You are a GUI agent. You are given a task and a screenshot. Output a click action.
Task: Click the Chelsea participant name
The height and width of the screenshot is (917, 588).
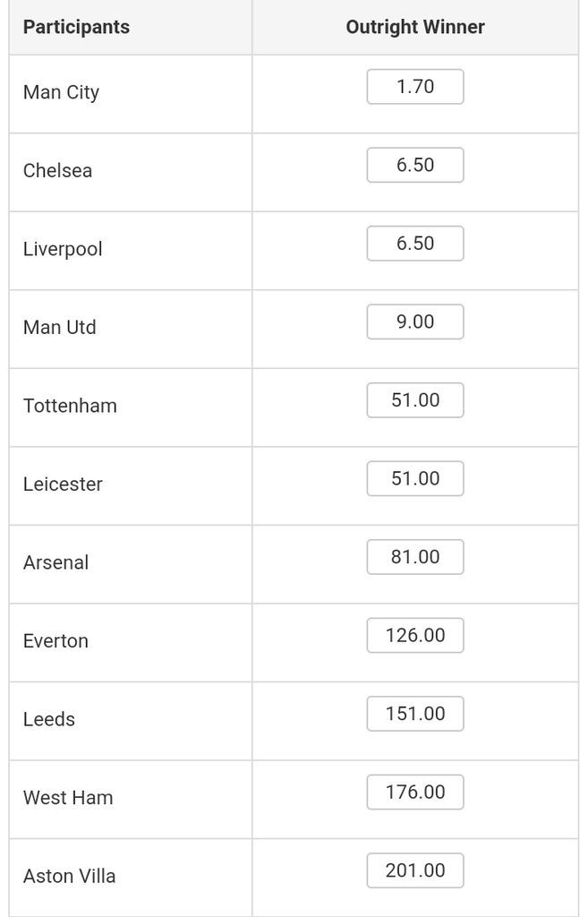[x=58, y=171]
